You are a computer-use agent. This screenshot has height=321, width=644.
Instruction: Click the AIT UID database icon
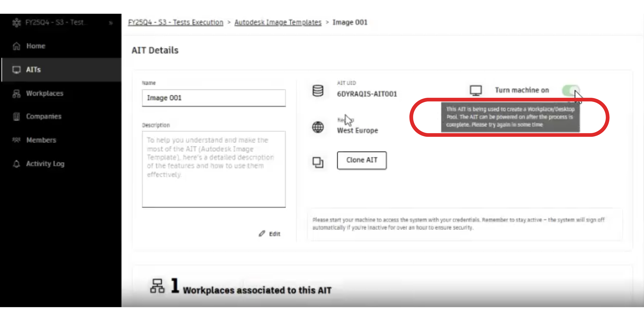click(x=318, y=91)
